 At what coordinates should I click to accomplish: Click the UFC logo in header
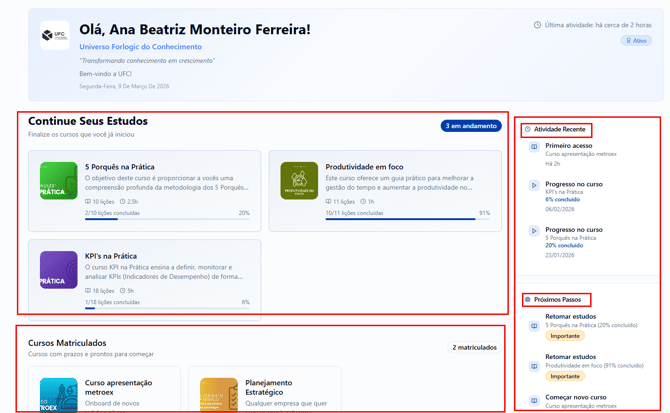pyautogui.click(x=54, y=35)
